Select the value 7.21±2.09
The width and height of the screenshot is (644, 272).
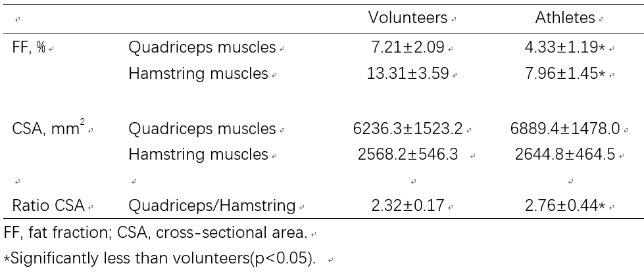coord(408,48)
